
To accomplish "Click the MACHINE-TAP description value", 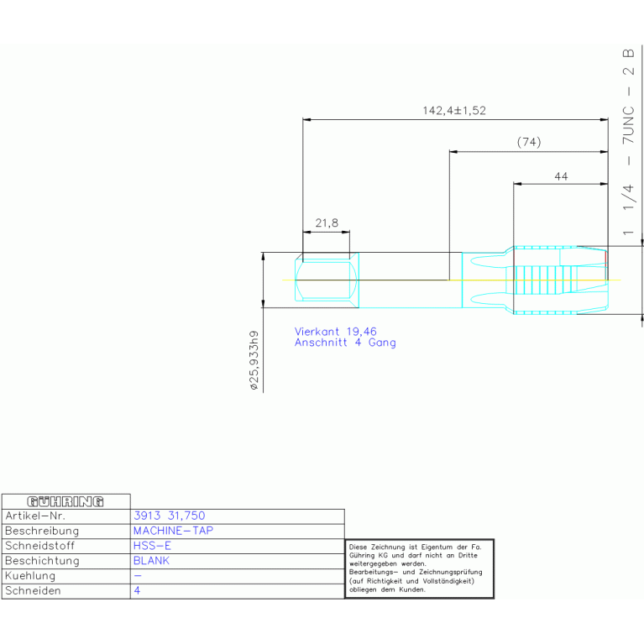I will point(173,531).
